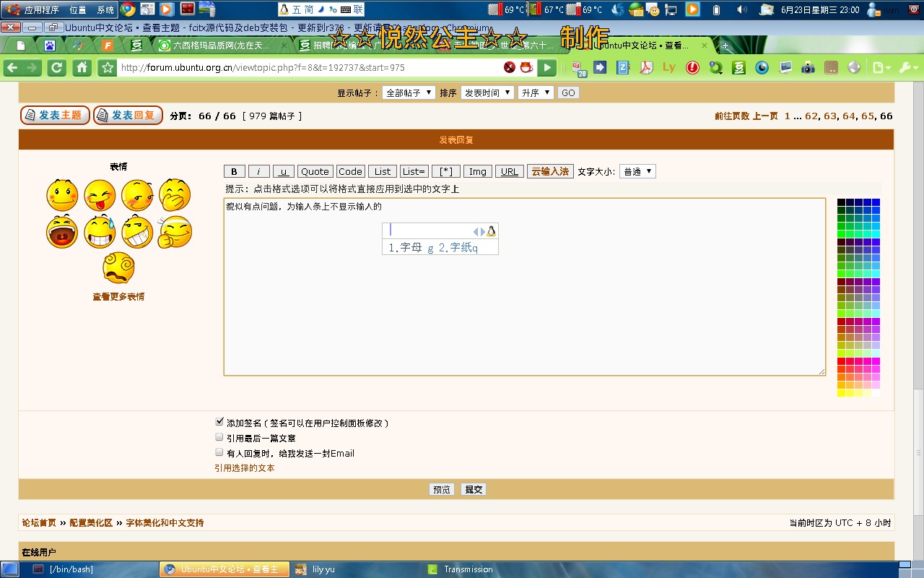
Task: Click inside the reply message text area
Action: [x=525, y=287]
